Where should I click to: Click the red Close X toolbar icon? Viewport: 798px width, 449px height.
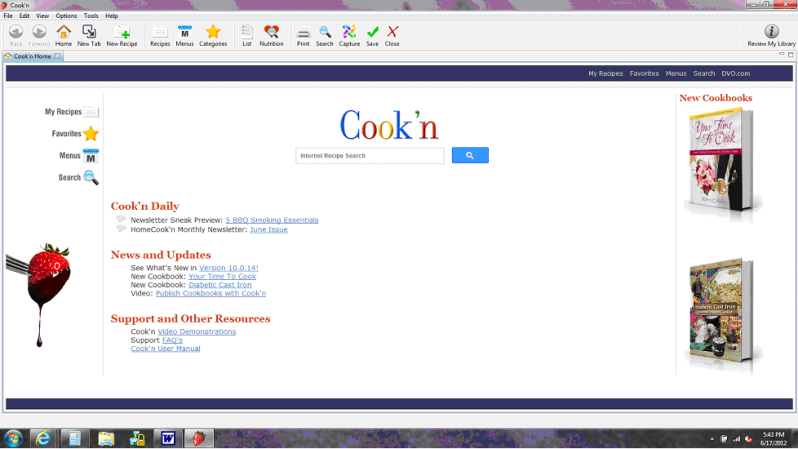[x=392, y=35]
